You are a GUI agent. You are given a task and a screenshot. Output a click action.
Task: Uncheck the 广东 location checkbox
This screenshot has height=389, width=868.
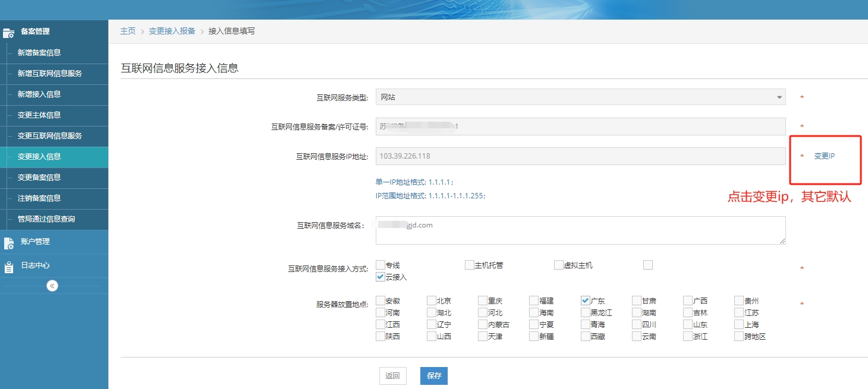(586, 301)
